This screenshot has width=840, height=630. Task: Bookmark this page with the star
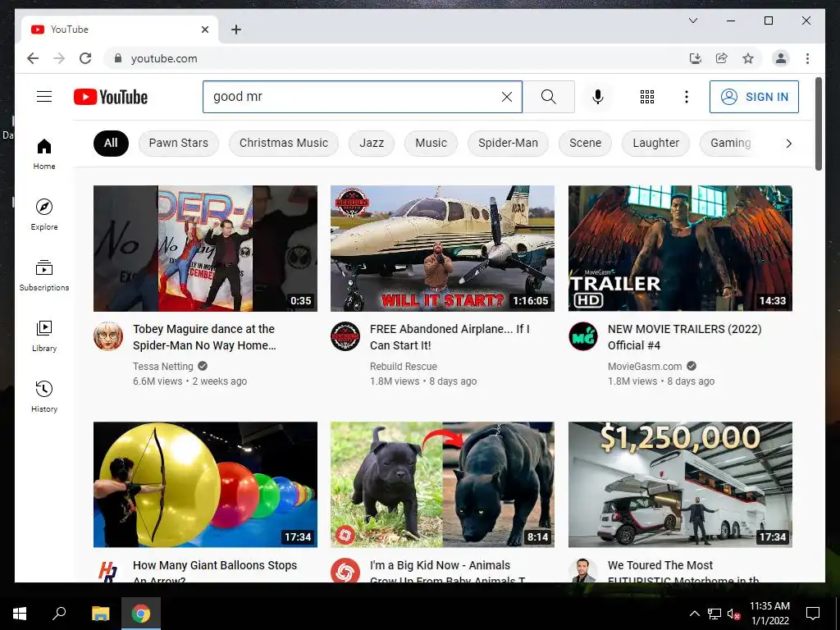point(748,58)
